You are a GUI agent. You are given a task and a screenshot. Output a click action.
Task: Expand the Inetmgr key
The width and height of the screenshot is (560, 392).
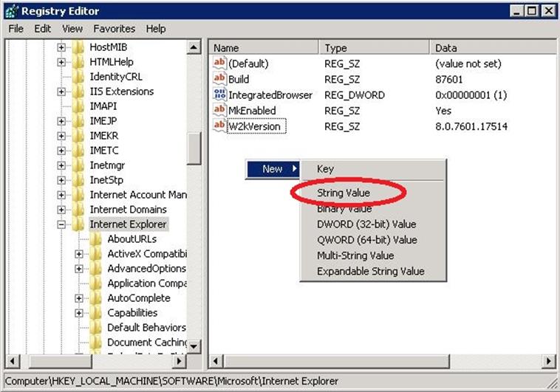61,165
